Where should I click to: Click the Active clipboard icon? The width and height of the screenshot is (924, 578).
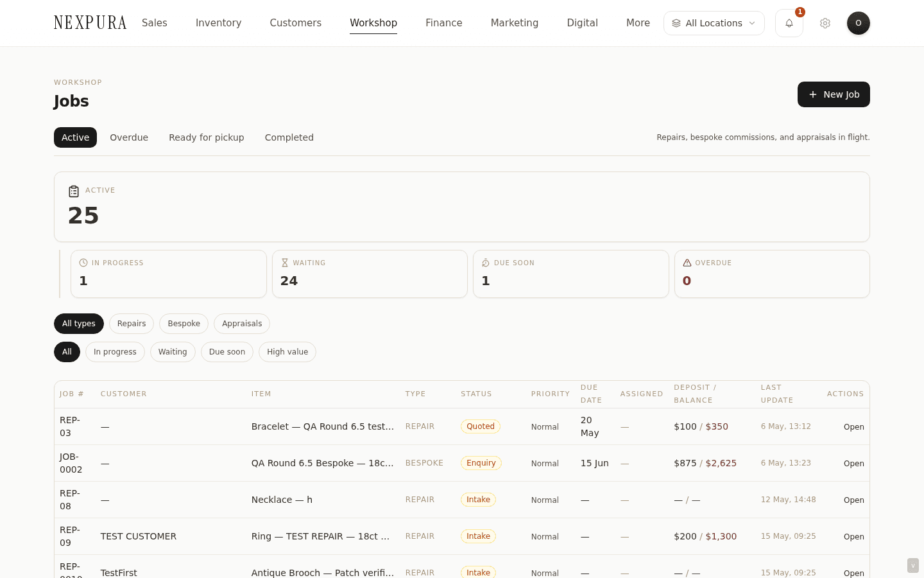[74, 191]
